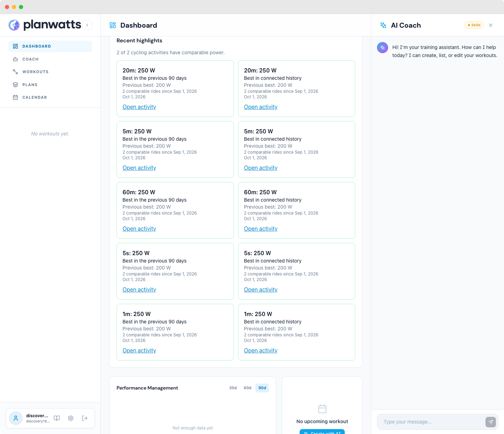Select the 60d range

(x=247, y=388)
